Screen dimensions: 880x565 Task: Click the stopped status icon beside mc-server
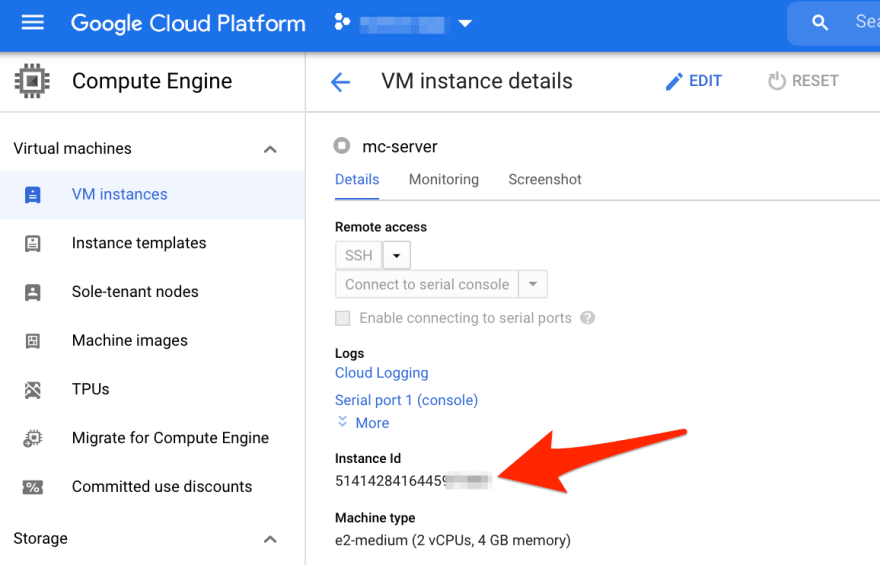coord(342,146)
